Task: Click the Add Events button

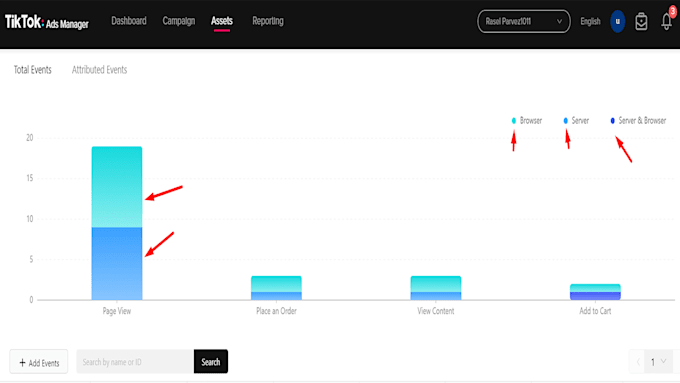Action: click(39, 362)
